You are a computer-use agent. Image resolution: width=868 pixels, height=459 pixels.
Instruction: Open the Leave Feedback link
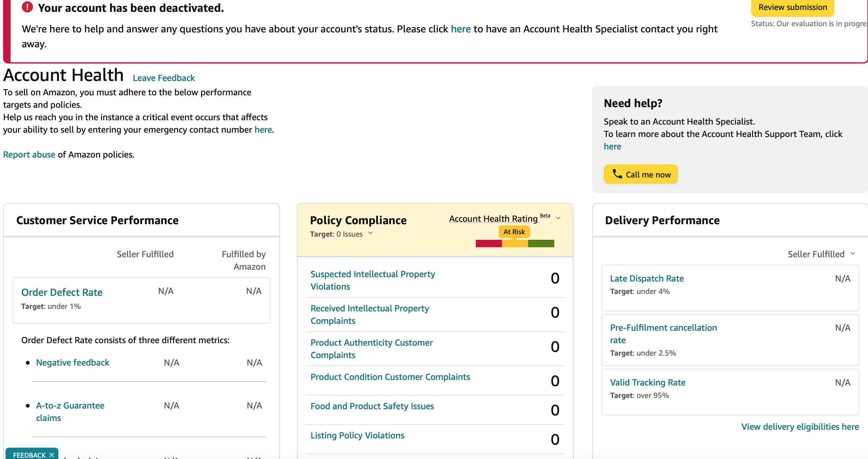click(164, 78)
